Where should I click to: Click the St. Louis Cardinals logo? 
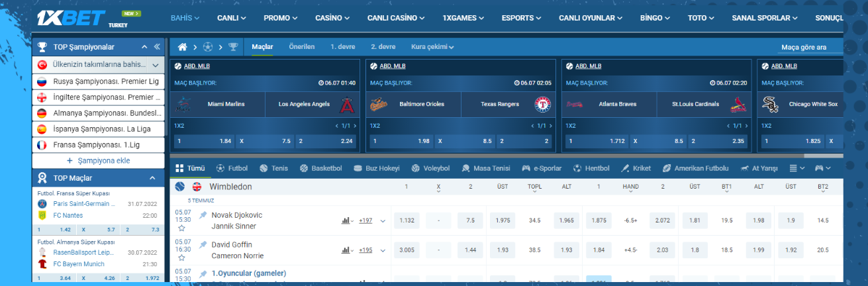click(x=738, y=105)
